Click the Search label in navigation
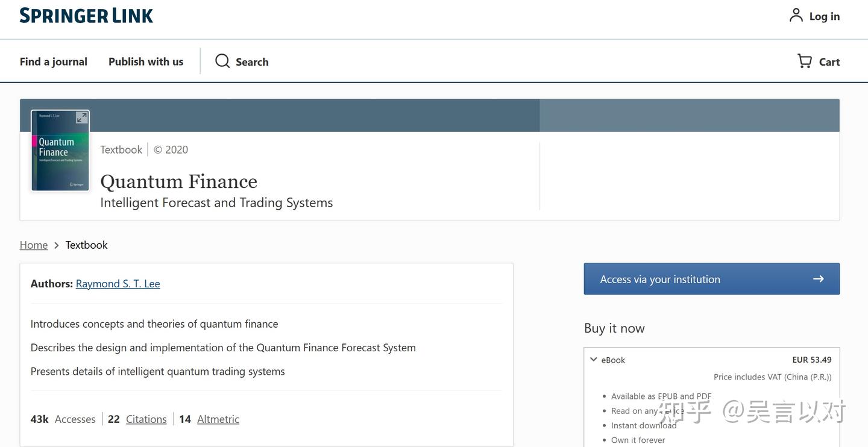The height and width of the screenshot is (447, 868). click(252, 62)
